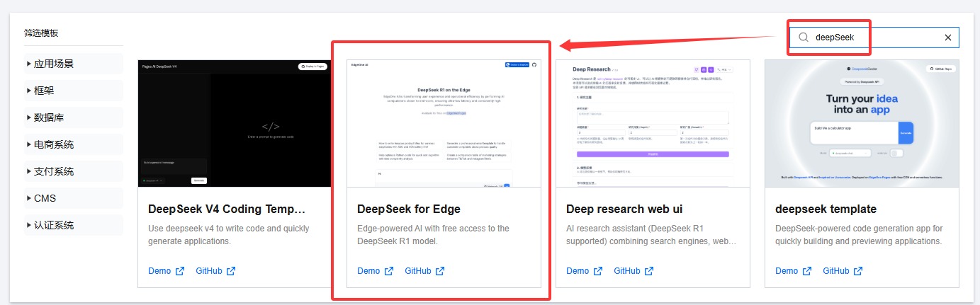This screenshot has height=305, width=980.
Task: Open the DeepSeek for Edge preview thumbnail
Action: click(x=444, y=123)
